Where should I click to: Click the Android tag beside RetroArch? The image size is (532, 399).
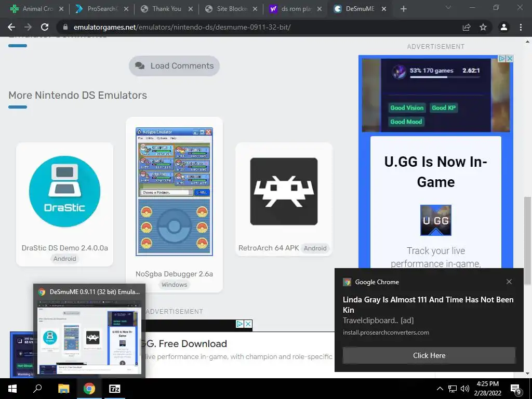315,248
